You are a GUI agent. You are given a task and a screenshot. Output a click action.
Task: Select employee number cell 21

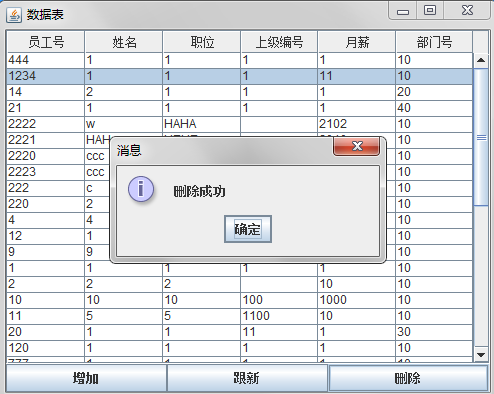point(46,108)
